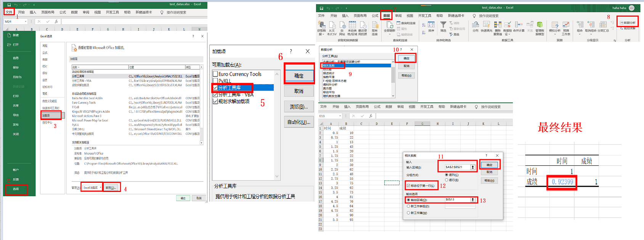
Task: Toggle 分析工具库 checkbox in 加载项 dialog
Action: click(215, 88)
